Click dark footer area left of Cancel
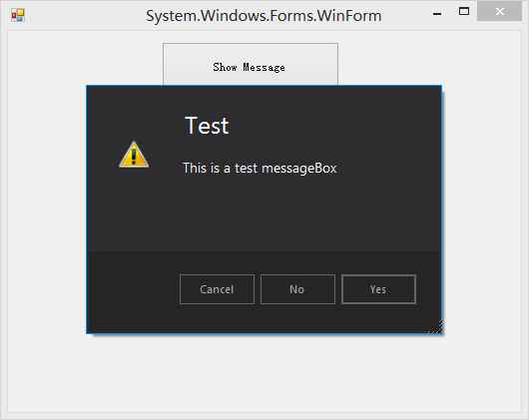 (x=133, y=289)
